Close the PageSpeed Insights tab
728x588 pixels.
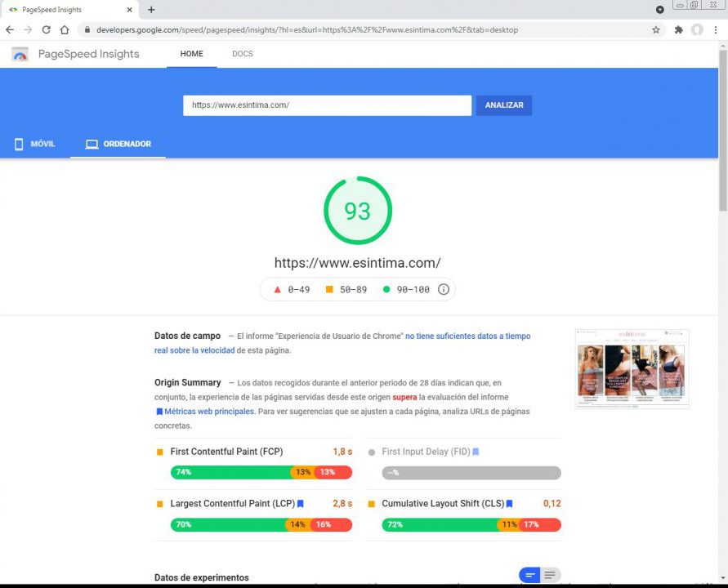(130, 9)
